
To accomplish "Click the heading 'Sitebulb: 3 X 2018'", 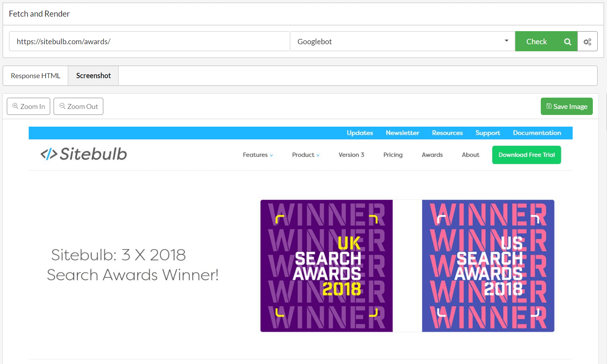I will click(x=119, y=255).
